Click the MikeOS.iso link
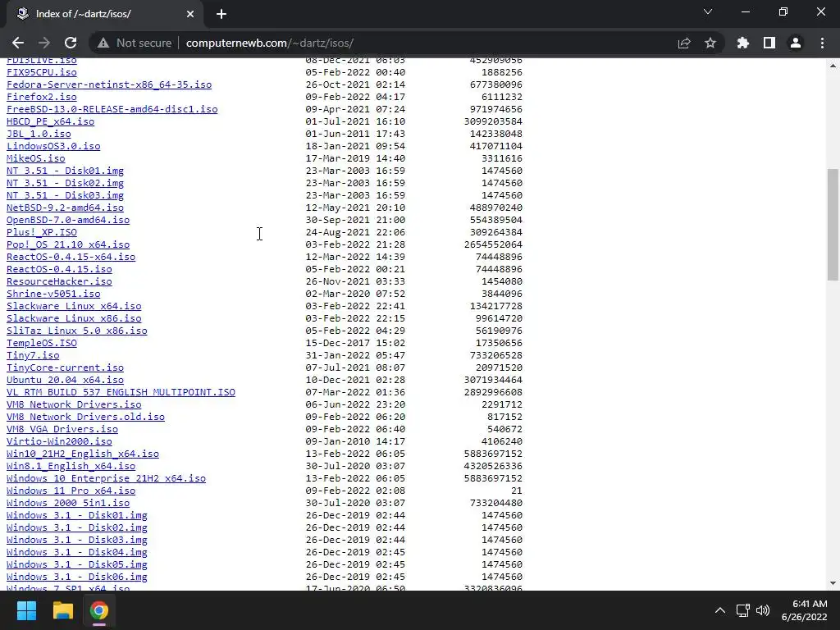Screen dimensions: 840x630 (36, 158)
